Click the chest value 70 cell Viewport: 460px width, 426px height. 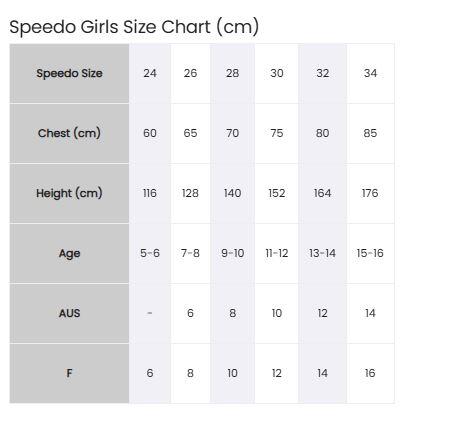232,133
